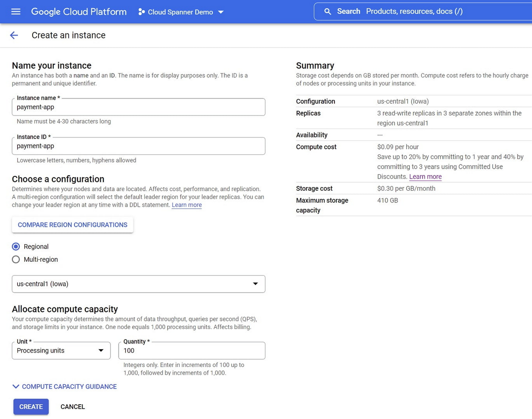Click the search magnifier icon

(328, 11)
